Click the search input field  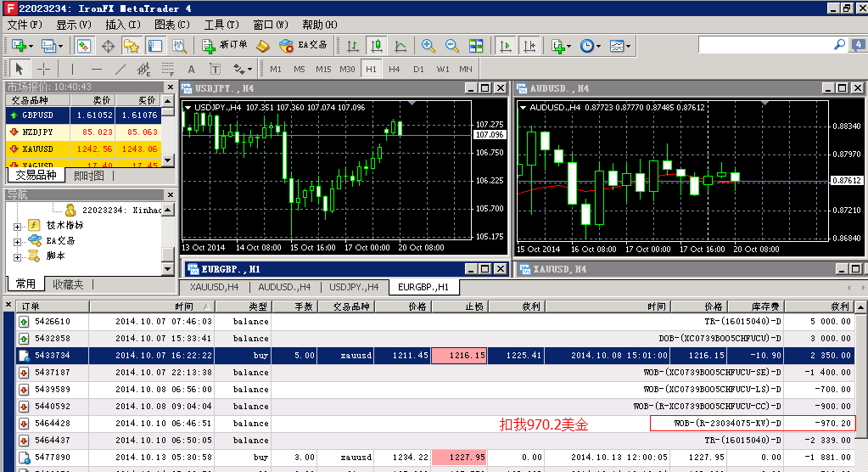point(764,45)
